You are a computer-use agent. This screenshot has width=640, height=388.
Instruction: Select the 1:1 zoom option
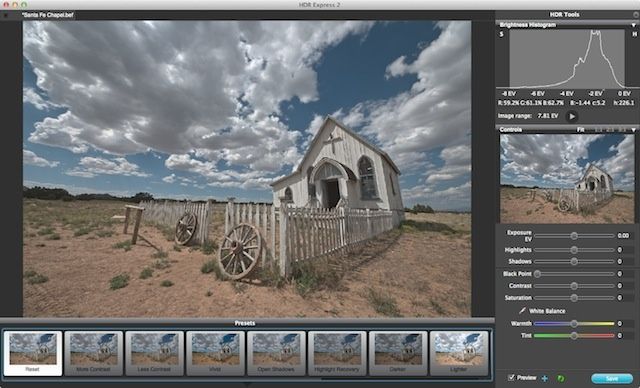[x=599, y=130]
